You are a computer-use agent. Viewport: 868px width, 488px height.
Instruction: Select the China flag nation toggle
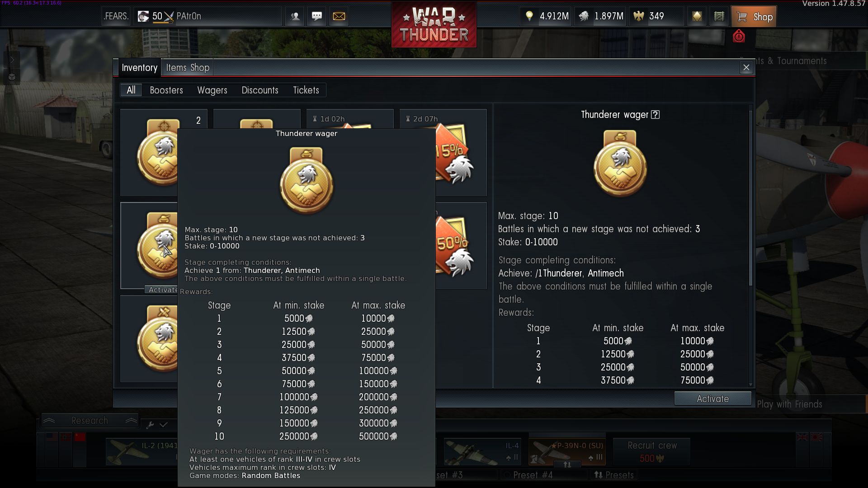pos(80,437)
